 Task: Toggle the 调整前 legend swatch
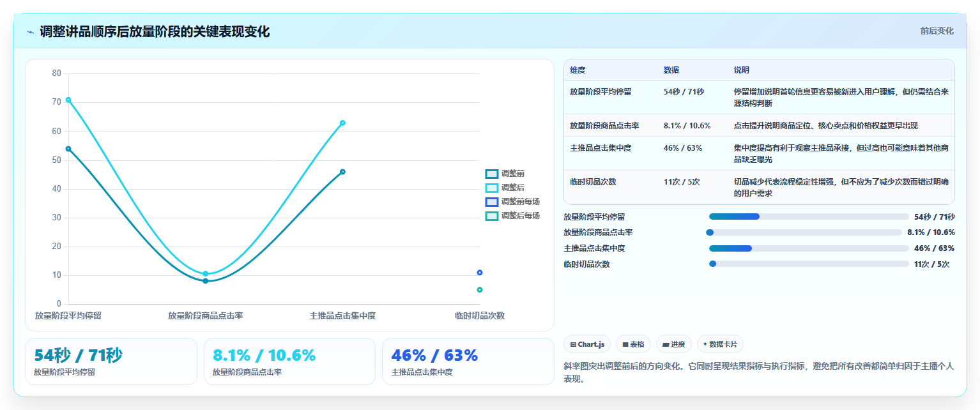point(491,174)
